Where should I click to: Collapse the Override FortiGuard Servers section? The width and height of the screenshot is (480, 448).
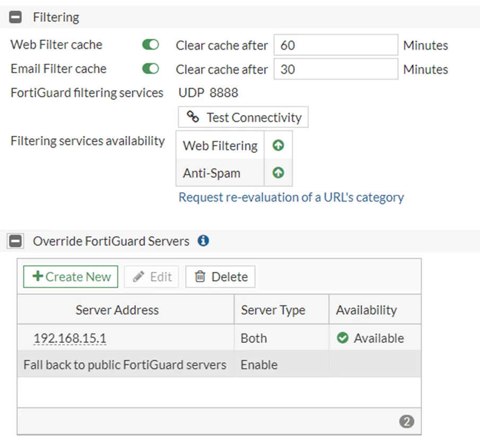click(x=15, y=241)
